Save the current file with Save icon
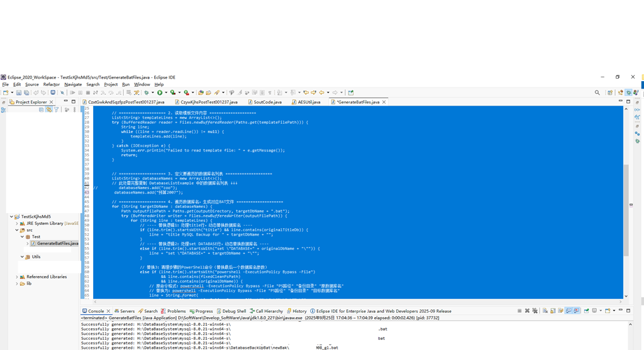 point(19,92)
